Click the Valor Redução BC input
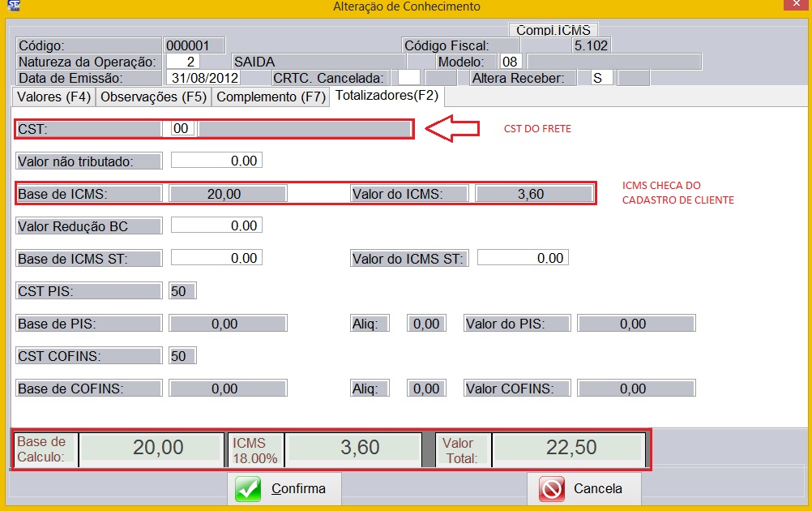Viewport: 812px width, 511px height. tap(216, 225)
